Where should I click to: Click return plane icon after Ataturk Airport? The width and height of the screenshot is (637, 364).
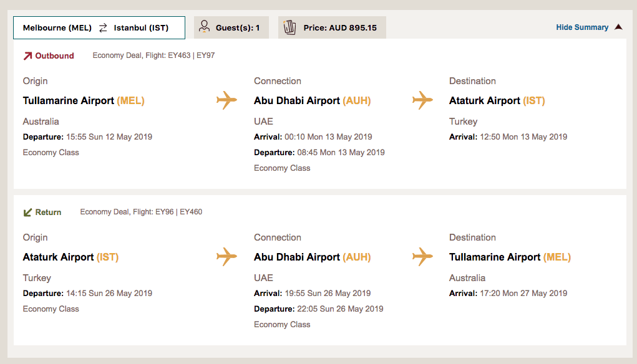click(x=226, y=257)
